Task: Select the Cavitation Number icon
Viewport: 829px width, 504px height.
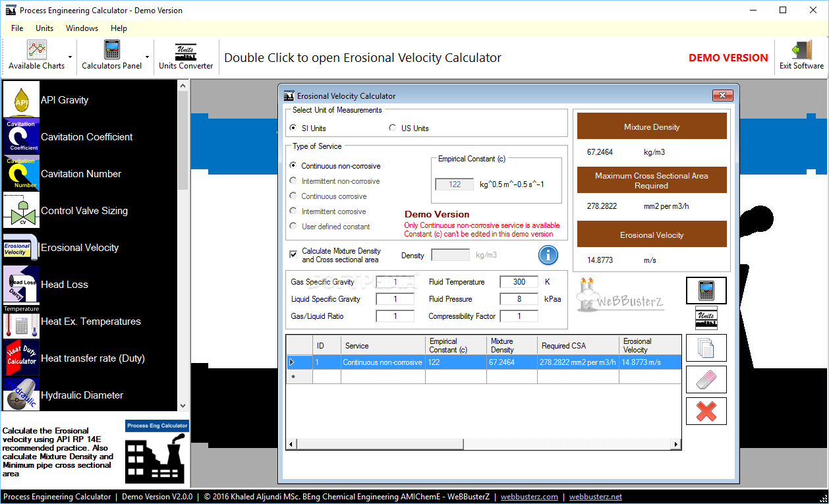Action: (x=22, y=173)
